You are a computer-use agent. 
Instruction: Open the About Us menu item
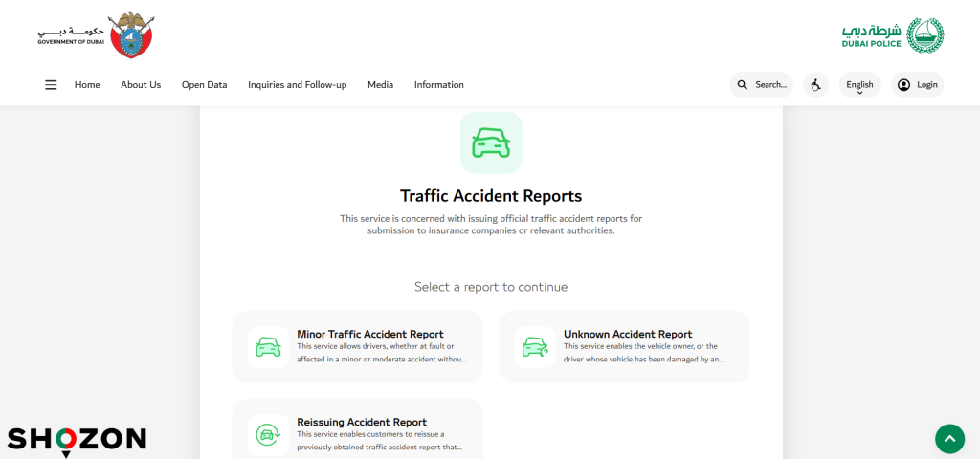pyautogui.click(x=141, y=85)
